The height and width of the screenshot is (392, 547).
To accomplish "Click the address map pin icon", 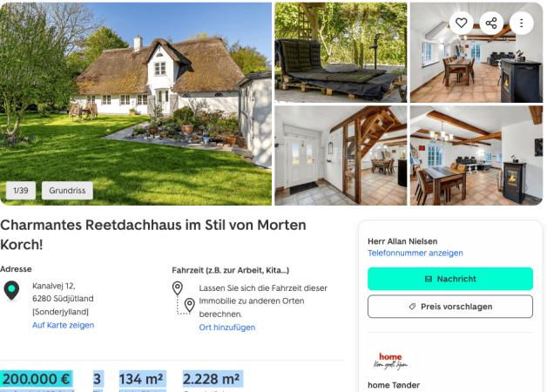I will tap(11, 290).
